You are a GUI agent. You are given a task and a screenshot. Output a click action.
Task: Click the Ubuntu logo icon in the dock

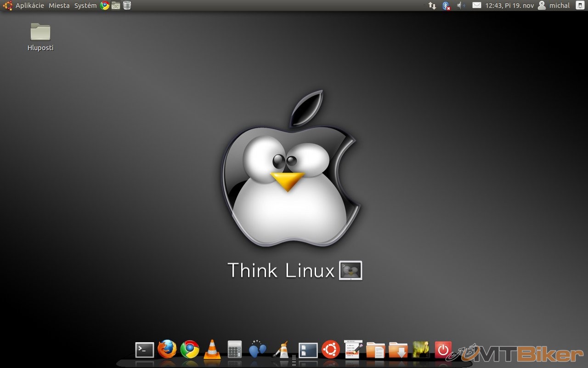pos(331,350)
